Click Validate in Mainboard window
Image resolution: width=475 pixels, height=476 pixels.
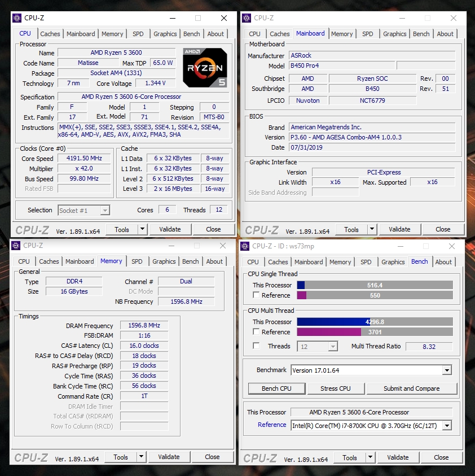[400, 229]
